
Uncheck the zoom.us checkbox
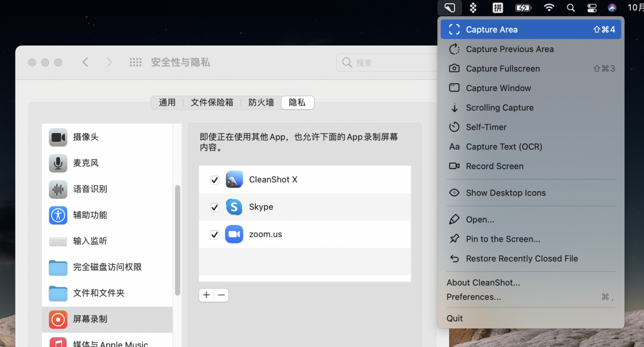click(215, 235)
